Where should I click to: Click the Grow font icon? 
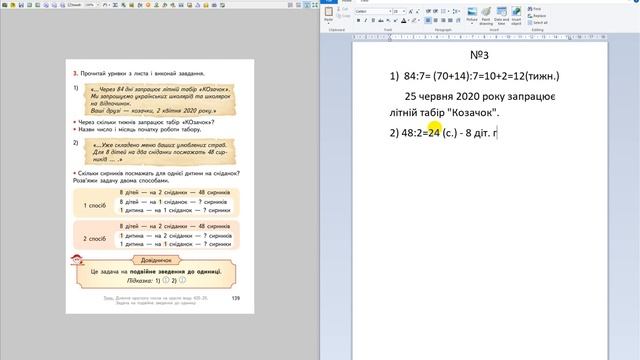click(x=411, y=11)
